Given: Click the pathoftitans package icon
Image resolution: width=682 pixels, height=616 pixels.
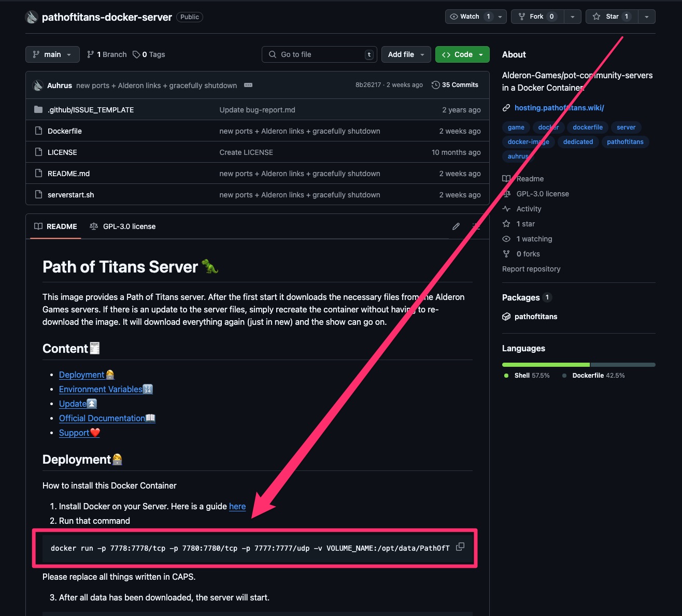Looking at the screenshot, I should click(506, 317).
